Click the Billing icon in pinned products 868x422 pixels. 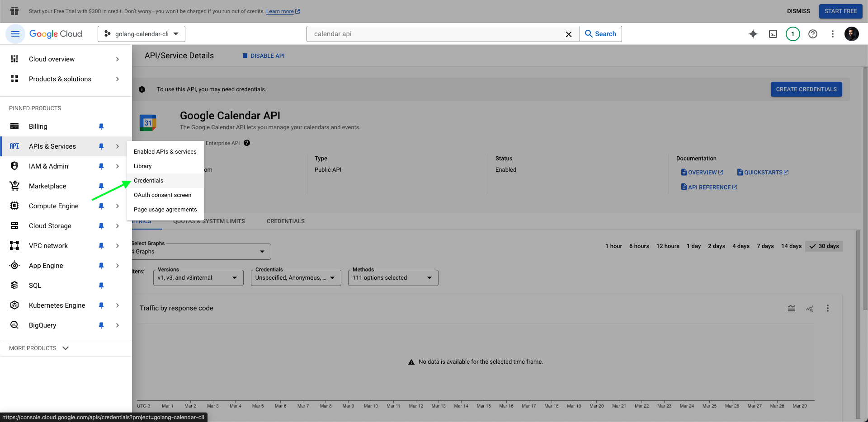pyautogui.click(x=14, y=127)
